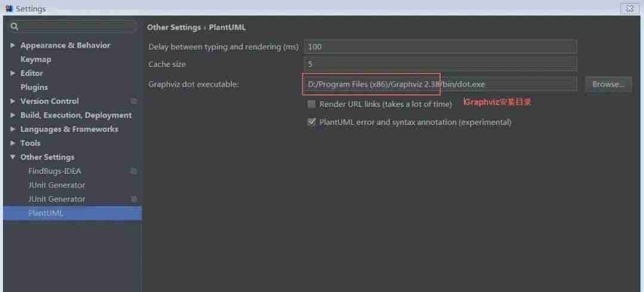Click the search magnifier icon in Settings
This screenshot has width=644, height=292.
[14, 26]
